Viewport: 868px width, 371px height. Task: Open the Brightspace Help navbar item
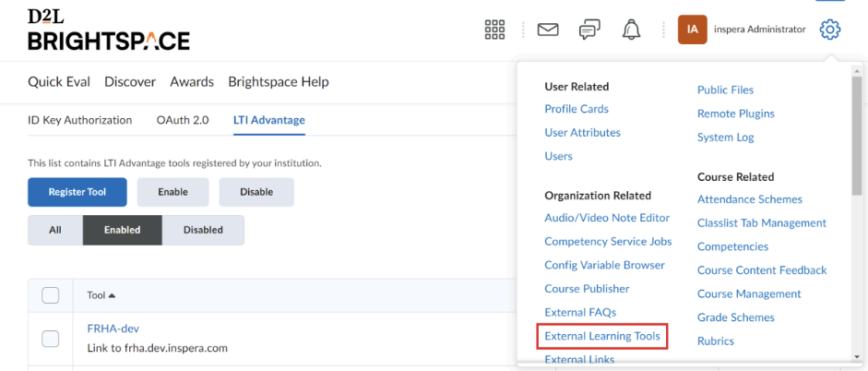tap(279, 82)
